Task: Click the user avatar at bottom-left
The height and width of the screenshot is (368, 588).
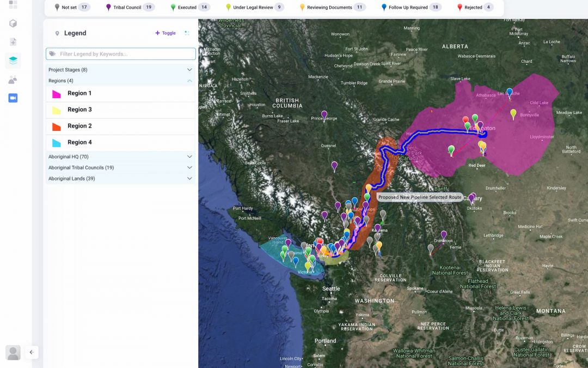Action: click(13, 352)
